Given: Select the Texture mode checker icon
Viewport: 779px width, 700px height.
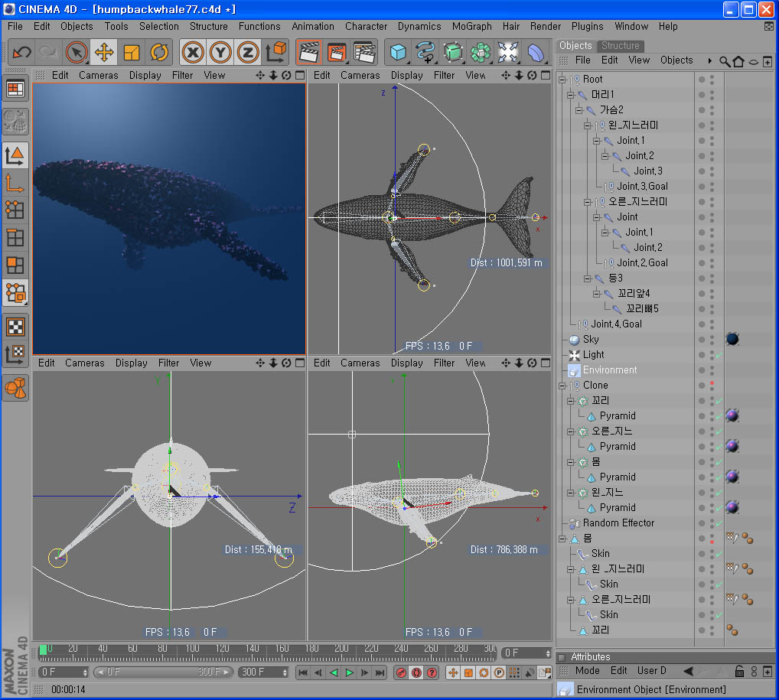Looking at the screenshot, I should tap(15, 327).
